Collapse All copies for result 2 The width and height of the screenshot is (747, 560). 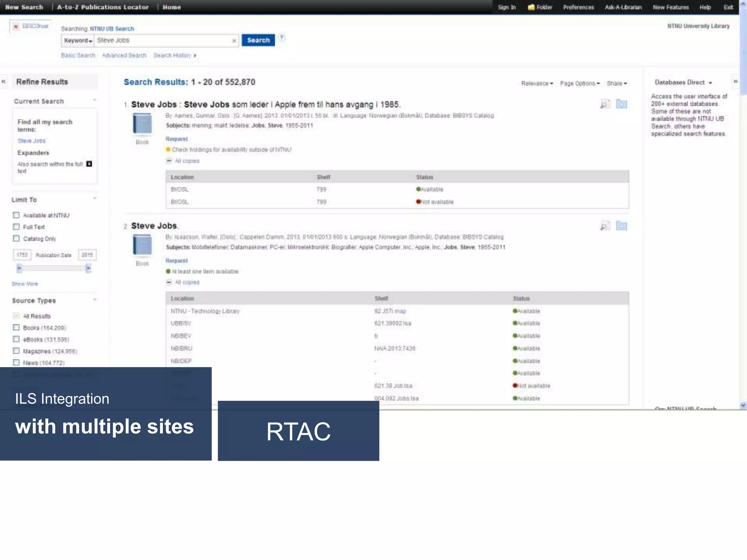(x=169, y=282)
